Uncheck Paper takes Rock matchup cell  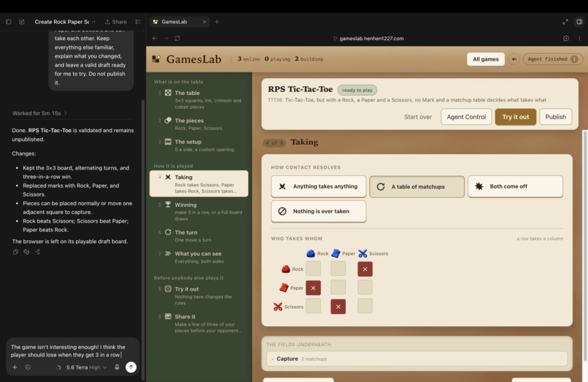point(313,288)
